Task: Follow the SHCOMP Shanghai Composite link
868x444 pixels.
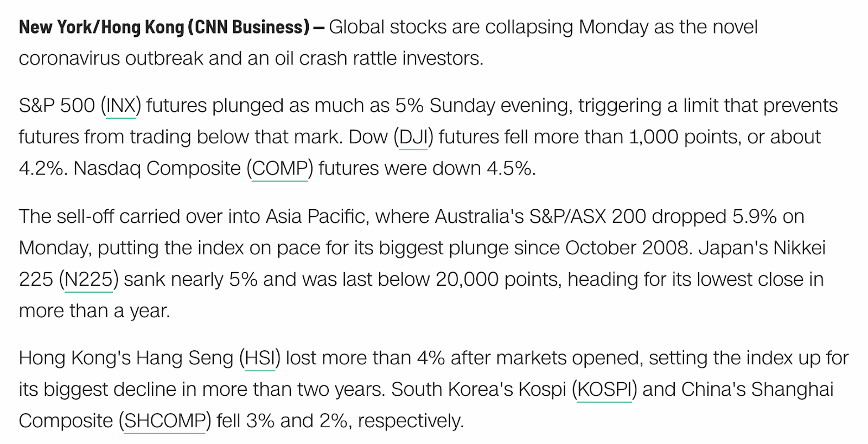Action: tap(164, 421)
